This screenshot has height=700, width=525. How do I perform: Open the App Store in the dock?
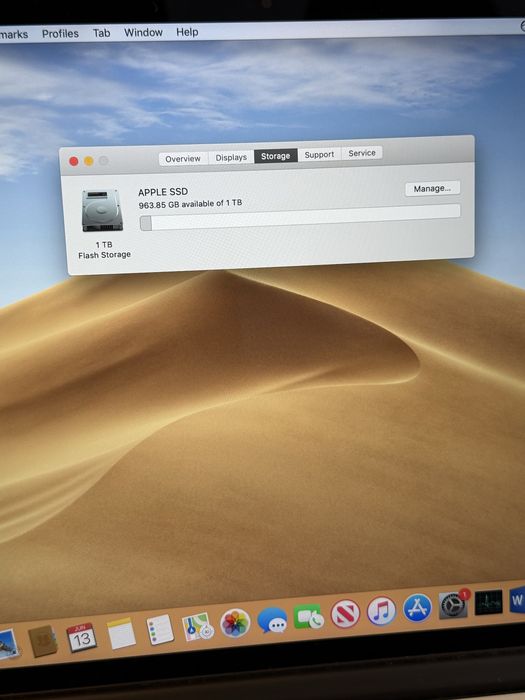click(417, 608)
